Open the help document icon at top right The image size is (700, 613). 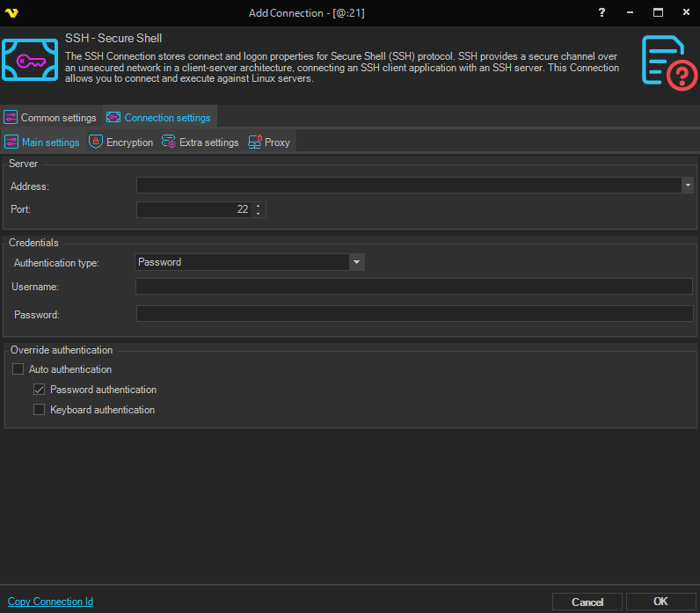coord(668,61)
